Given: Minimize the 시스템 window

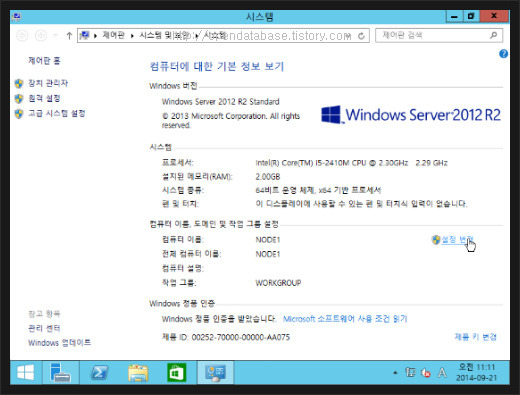Looking at the screenshot, I should pyautogui.click(x=454, y=16).
